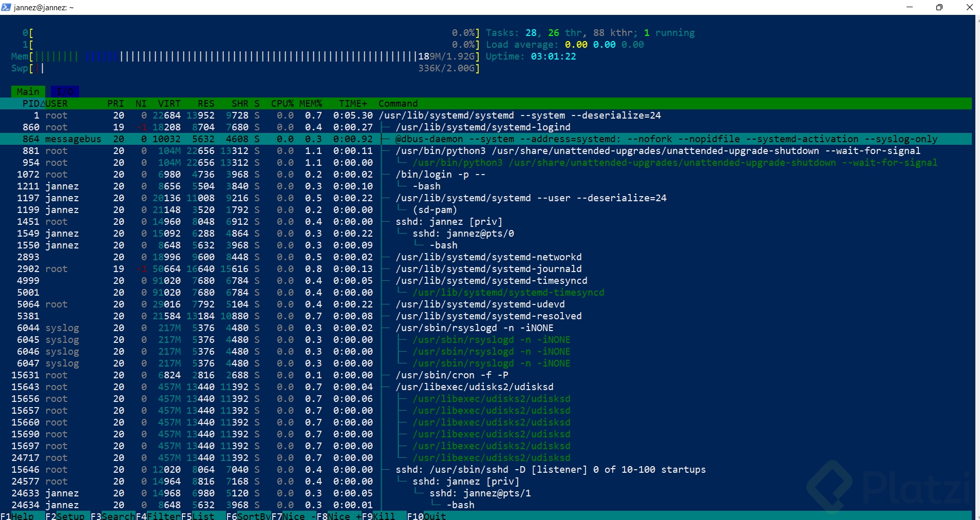Sort processes by the PID column header
Viewport: 980px width, 520px height.
pyautogui.click(x=31, y=104)
